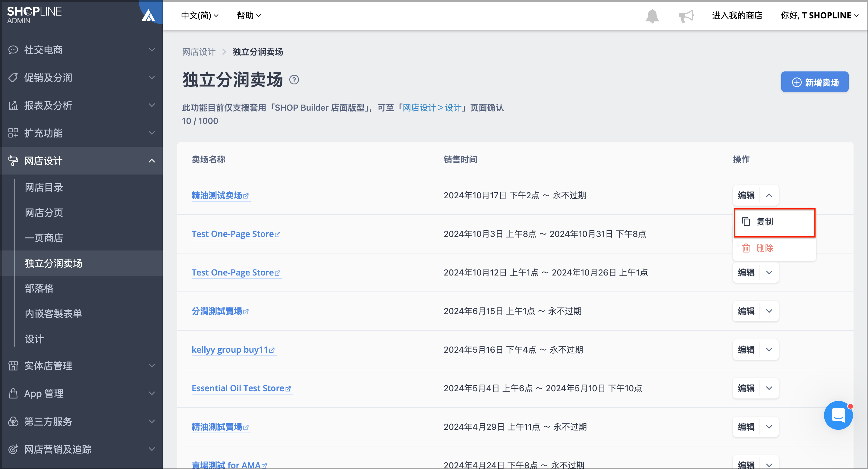Image resolution: width=868 pixels, height=469 pixels.
Task: Click the App 管理 bag icon
Action: tap(13, 393)
